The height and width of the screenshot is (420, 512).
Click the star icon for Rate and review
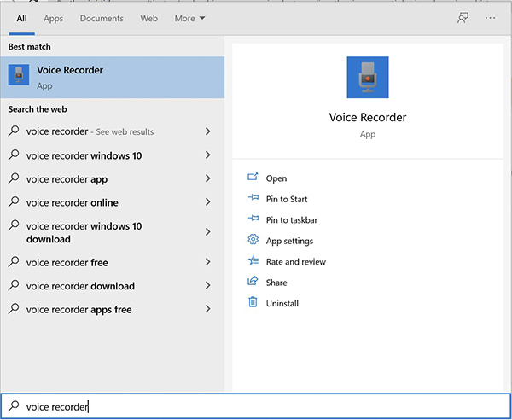[x=253, y=260]
